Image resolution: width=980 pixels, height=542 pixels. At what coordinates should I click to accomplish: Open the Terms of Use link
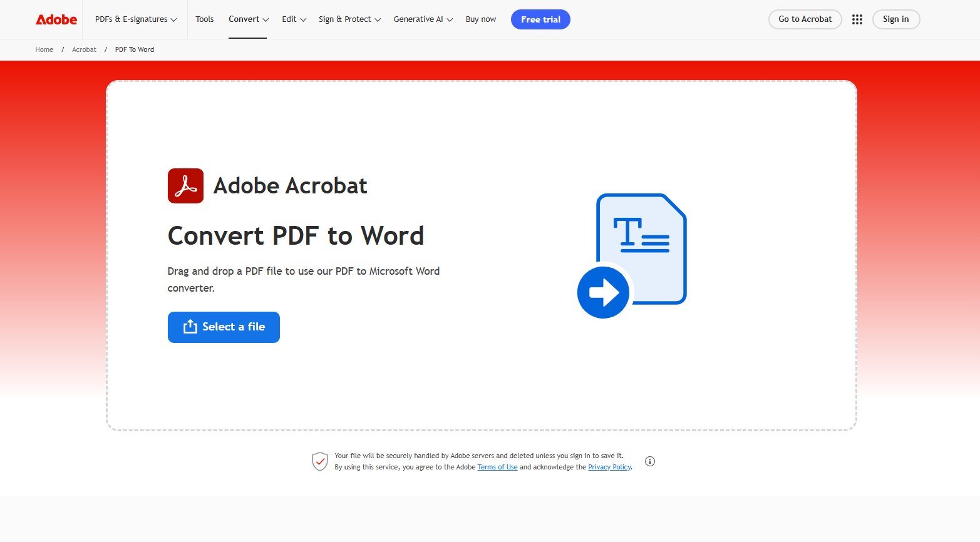[497, 467]
